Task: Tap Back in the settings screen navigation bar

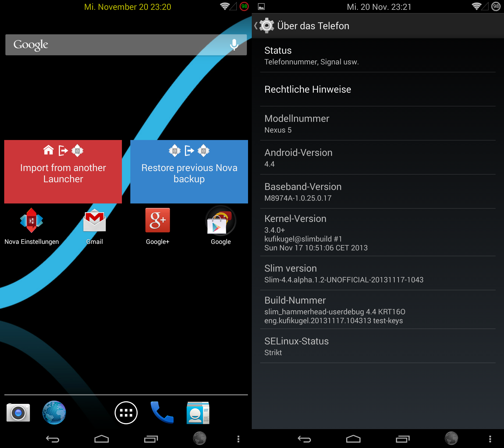Action: [x=304, y=439]
